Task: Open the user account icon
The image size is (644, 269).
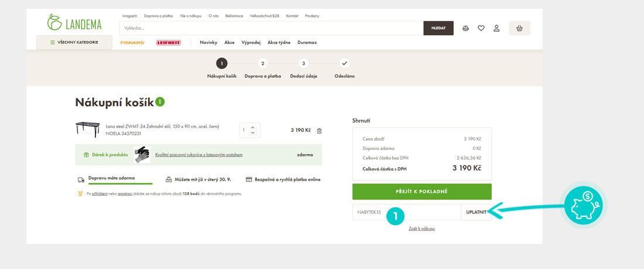Action: tap(496, 28)
